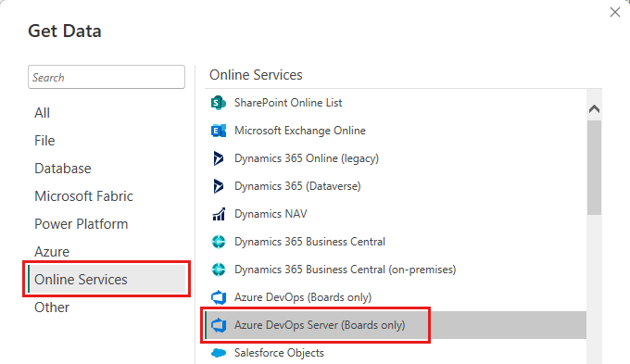
Task: Select the Dynamics 365 Business Central label
Action: [x=309, y=242]
